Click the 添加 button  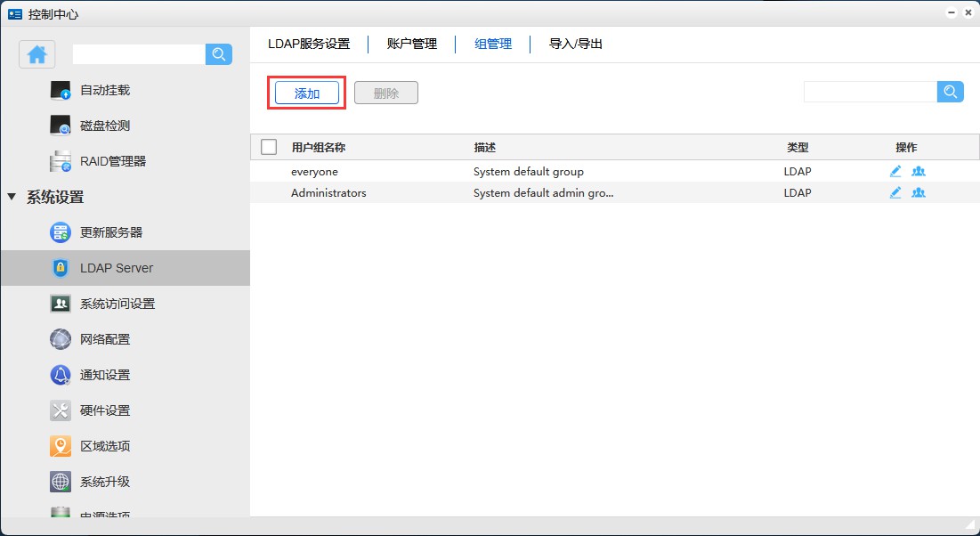pyautogui.click(x=307, y=93)
